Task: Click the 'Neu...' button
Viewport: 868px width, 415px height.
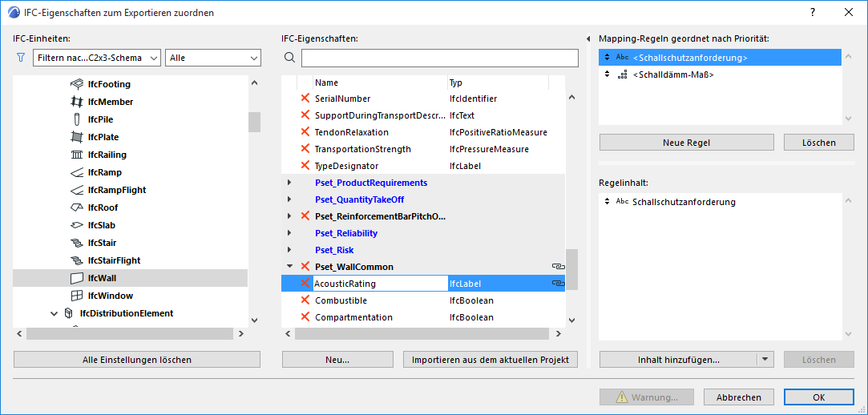Action: [337, 360]
